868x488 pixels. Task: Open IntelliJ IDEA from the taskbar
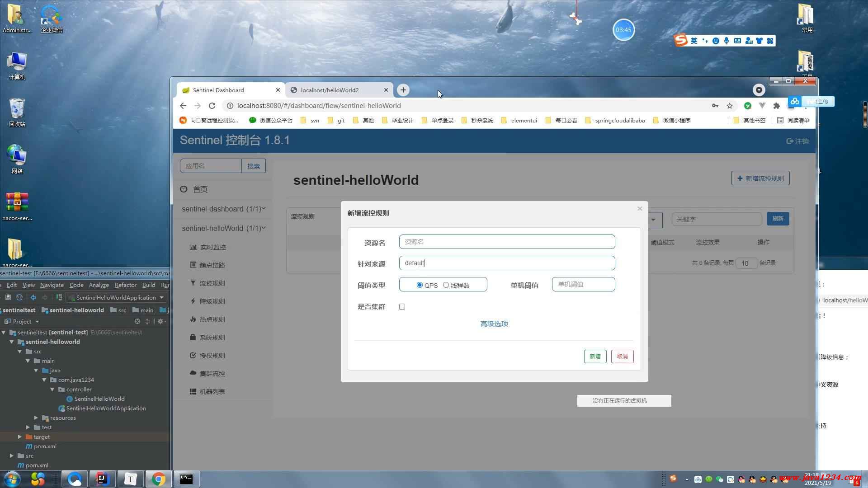(x=102, y=479)
